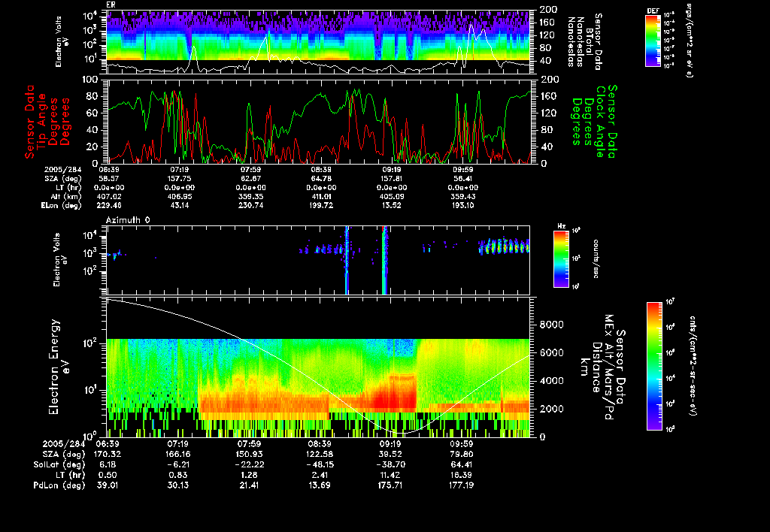
Task: Click the PdLon value 39.01
Action: click(x=108, y=485)
